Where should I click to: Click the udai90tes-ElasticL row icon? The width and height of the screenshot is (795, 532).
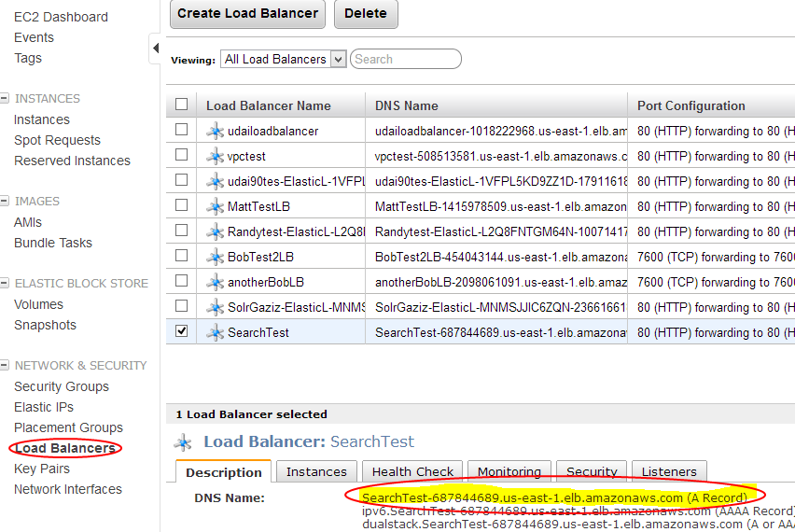coord(215,181)
